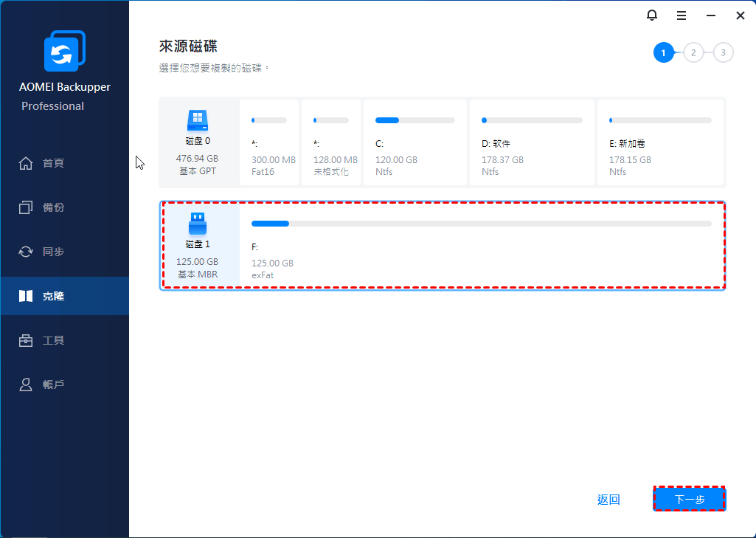Minimize the AOMEI Backupper window
This screenshot has width=756, height=538.
(711, 16)
